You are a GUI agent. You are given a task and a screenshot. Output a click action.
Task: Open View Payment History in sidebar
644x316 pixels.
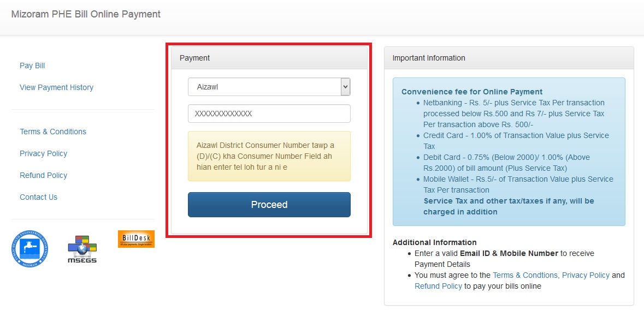(x=56, y=87)
